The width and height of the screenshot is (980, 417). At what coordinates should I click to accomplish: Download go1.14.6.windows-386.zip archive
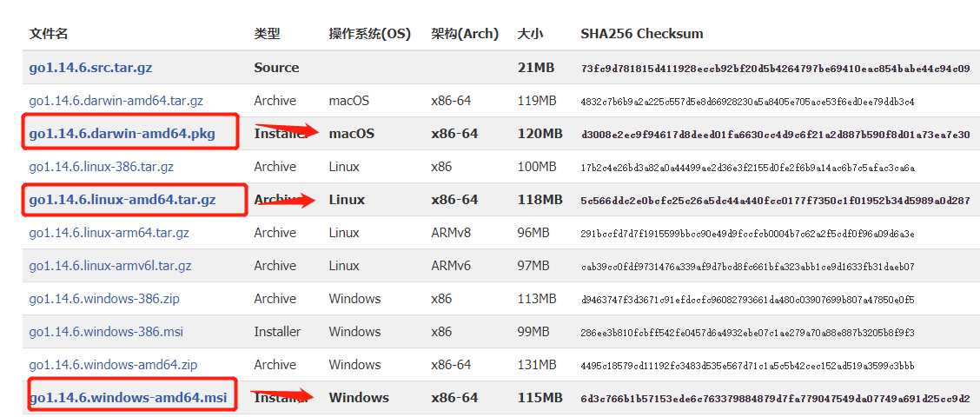[104, 299]
